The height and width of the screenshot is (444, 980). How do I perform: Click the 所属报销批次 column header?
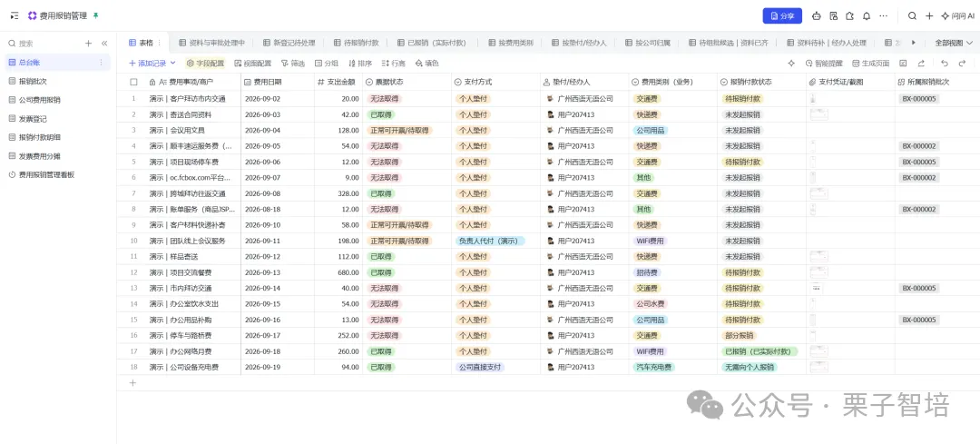(x=936, y=82)
